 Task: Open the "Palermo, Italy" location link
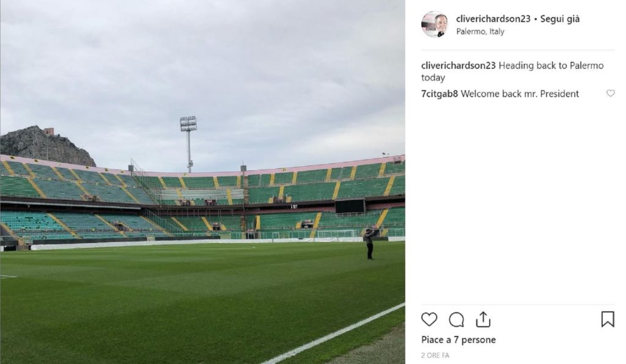pos(480,32)
